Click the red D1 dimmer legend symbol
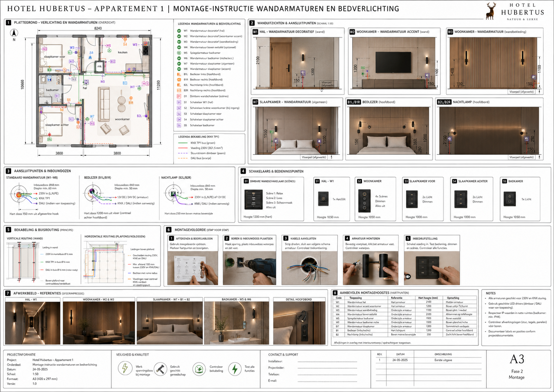 pyautogui.click(x=179, y=96)
